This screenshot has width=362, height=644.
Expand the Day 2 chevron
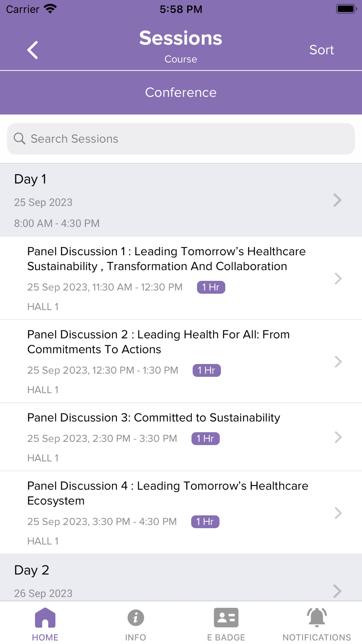(337, 591)
